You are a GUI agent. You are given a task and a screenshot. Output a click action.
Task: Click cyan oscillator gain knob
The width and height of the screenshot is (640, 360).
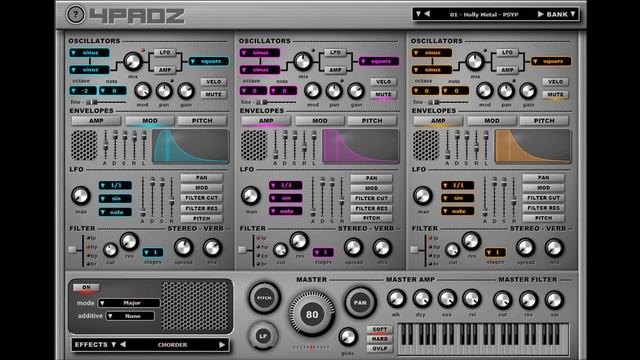[x=186, y=91]
